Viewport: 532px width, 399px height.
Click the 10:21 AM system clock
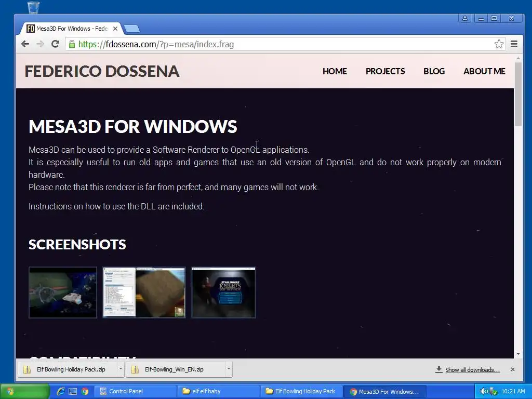click(x=513, y=392)
